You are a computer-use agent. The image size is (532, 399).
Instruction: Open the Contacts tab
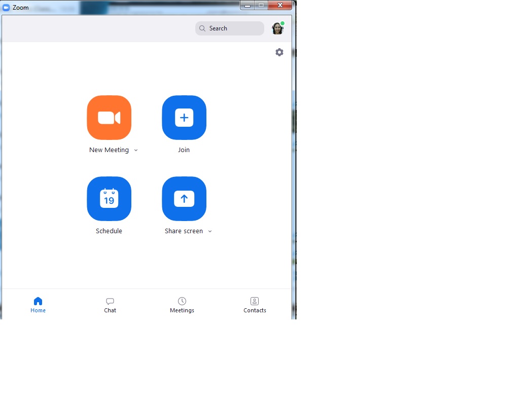255,305
